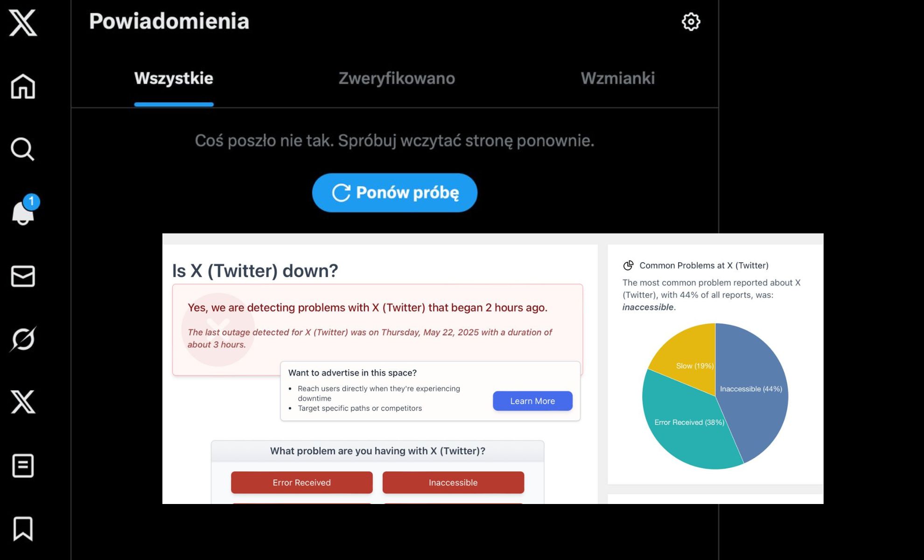
Task: Report the Inaccessible problem
Action: [453, 483]
